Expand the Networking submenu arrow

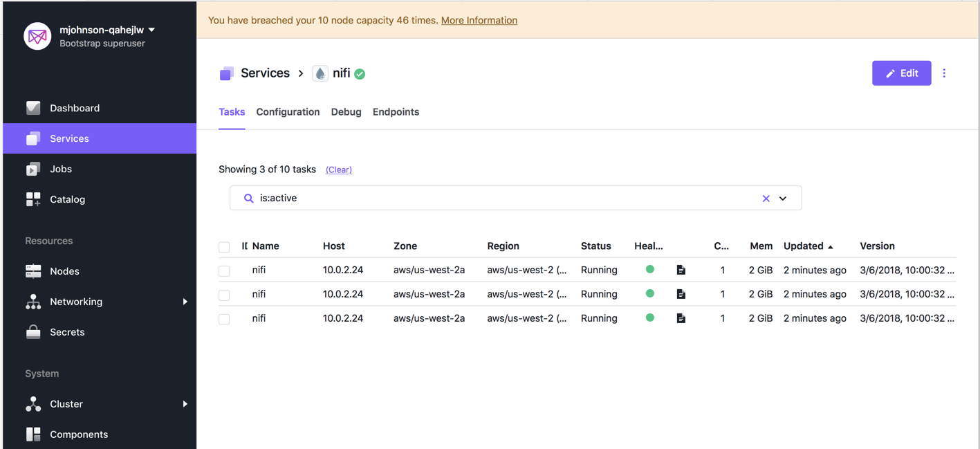click(x=185, y=302)
